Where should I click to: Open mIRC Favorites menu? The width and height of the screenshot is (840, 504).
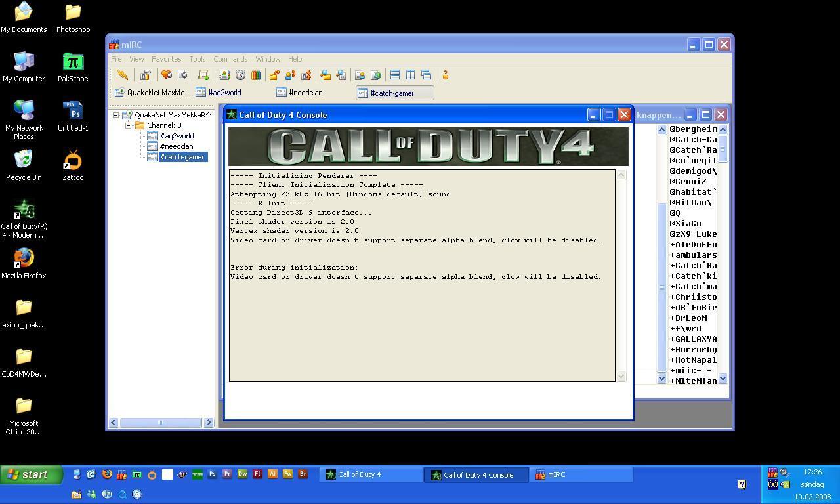click(167, 59)
